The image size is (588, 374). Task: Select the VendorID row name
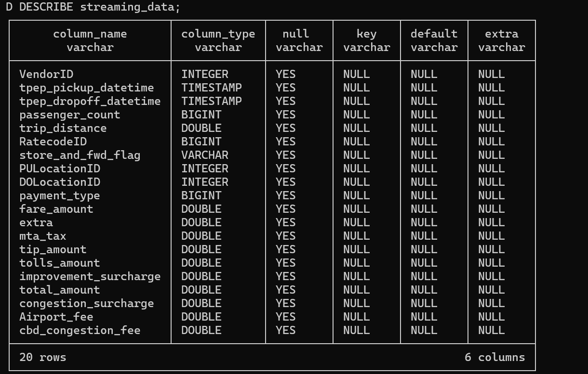coord(46,74)
